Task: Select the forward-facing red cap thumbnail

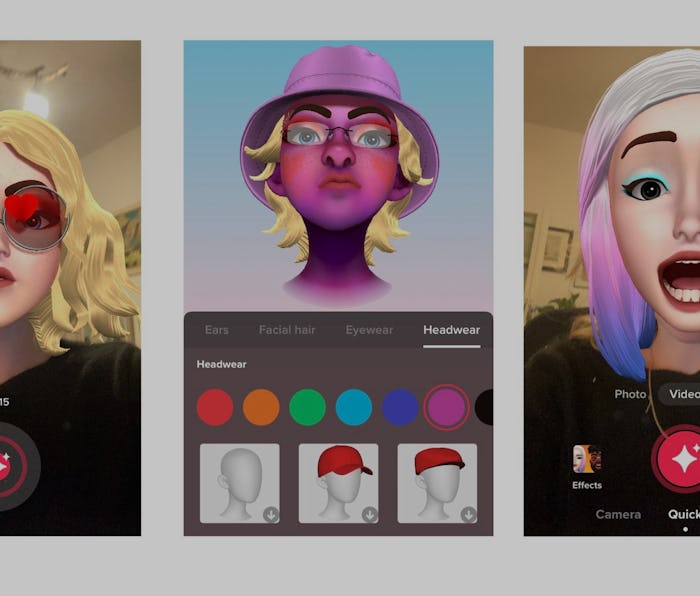Action: coord(338,483)
